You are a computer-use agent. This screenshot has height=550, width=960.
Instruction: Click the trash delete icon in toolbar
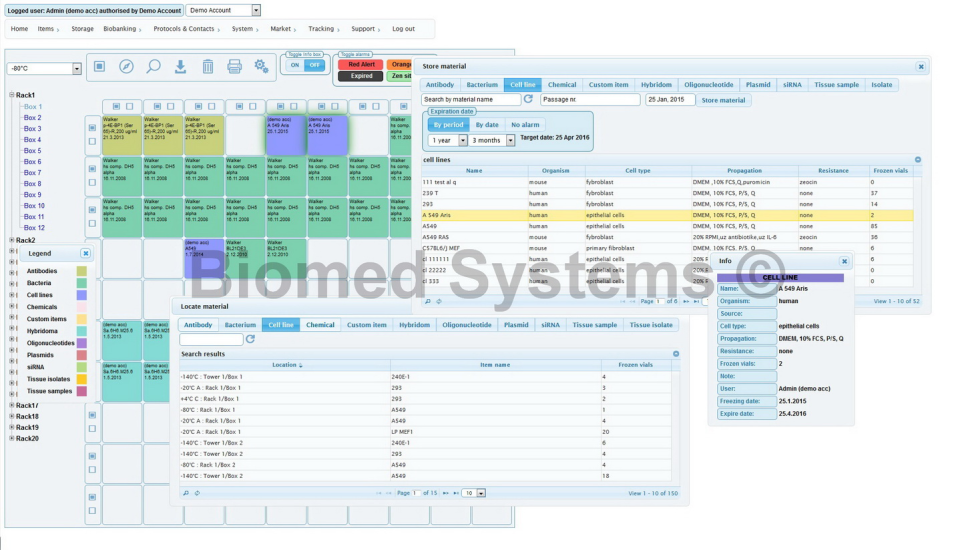tap(208, 66)
